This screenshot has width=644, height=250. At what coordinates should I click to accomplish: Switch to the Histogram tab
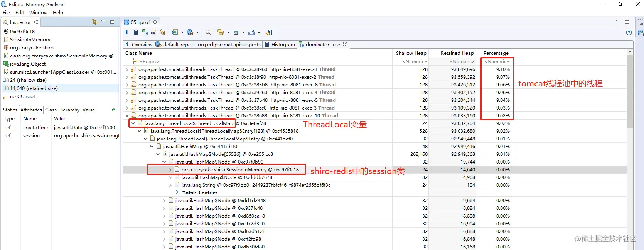pos(280,44)
